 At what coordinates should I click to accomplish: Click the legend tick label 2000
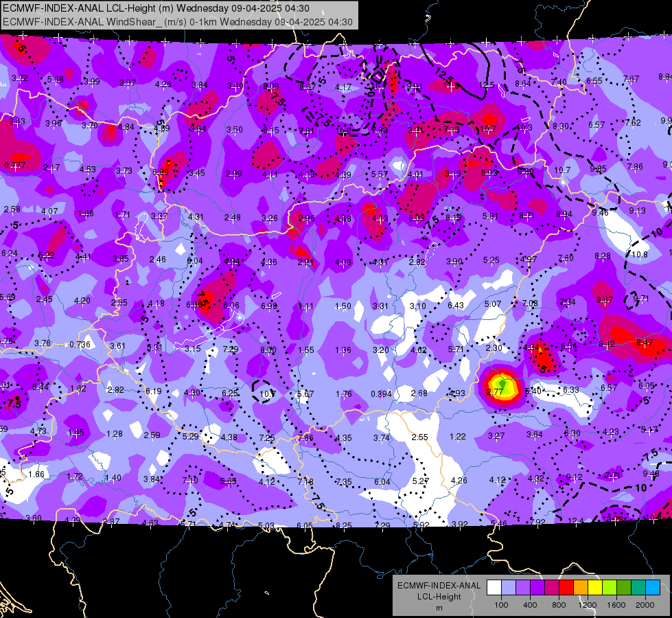coord(645,605)
